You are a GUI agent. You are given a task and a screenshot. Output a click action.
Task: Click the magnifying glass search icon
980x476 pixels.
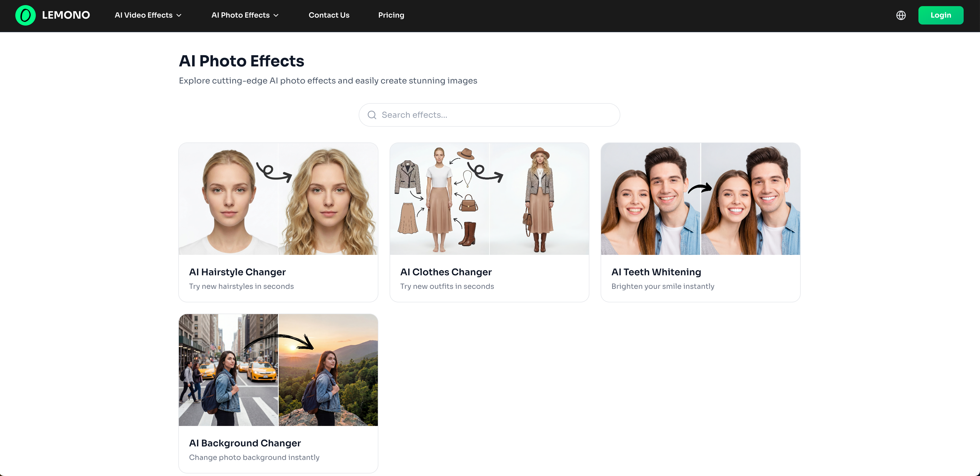(372, 115)
